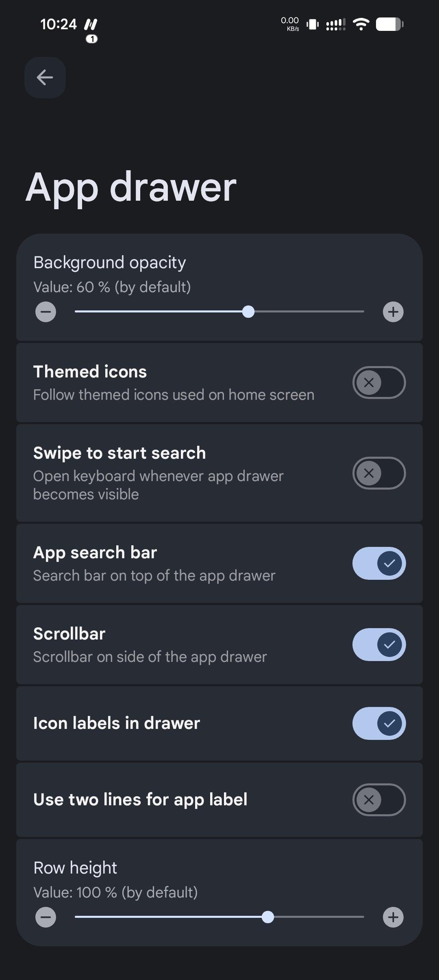Image resolution: width=439 pixels, height=980 pixels.
Task: Click the Row height slider thumb
Action: point(268,917)
